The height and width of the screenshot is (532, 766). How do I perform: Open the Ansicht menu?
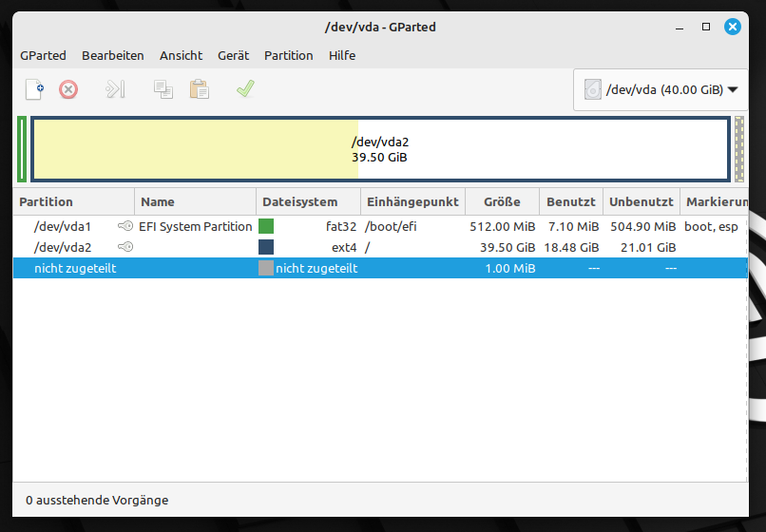tap(181, 56)
